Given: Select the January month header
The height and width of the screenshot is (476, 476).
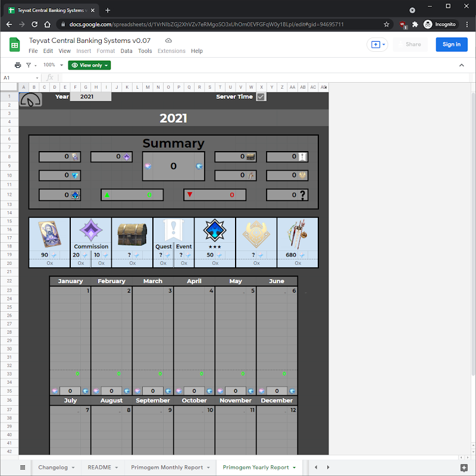Looking at the screenshot, I should pos(70,281).
